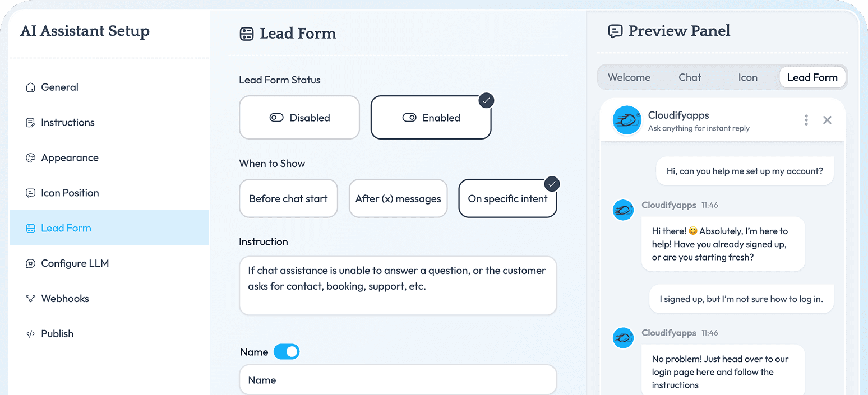Switch to the Chat preview tab
Screen dimensions: 868x395
coord(690,77)
